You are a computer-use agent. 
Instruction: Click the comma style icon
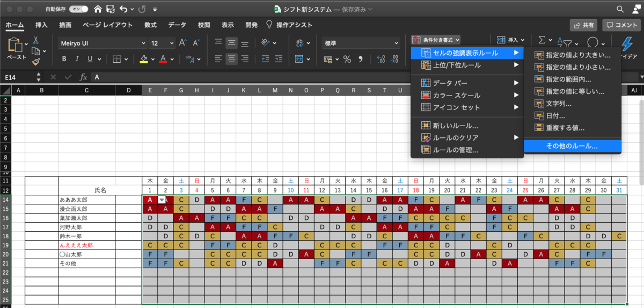click(360, 59)
